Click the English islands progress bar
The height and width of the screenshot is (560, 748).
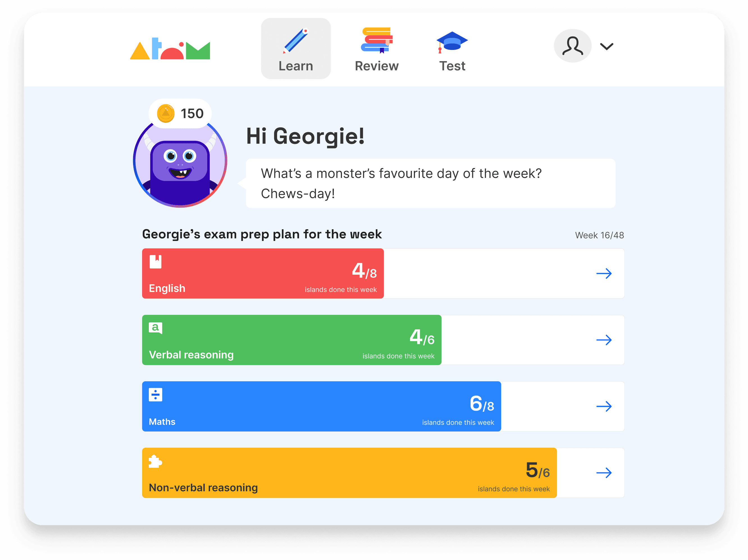[263, 274]
